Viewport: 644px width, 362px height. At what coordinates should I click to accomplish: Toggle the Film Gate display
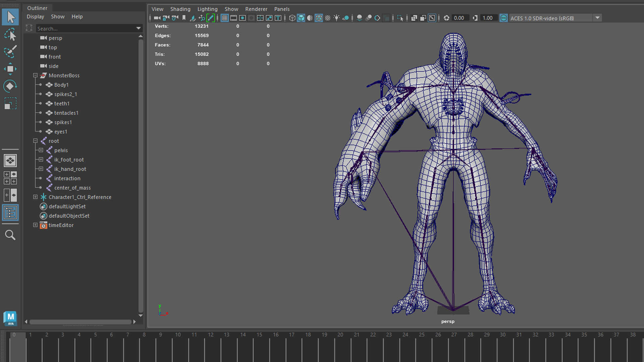pos(233,18)
